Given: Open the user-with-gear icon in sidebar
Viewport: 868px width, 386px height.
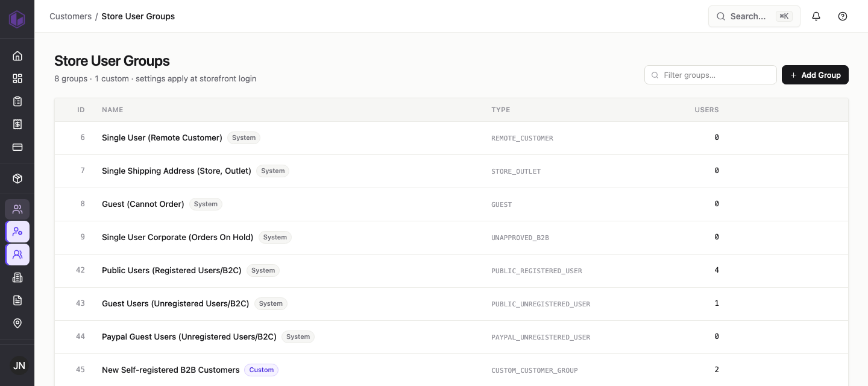Looking at the screenshot, I should pyautogui.click(x=17, y=232).
